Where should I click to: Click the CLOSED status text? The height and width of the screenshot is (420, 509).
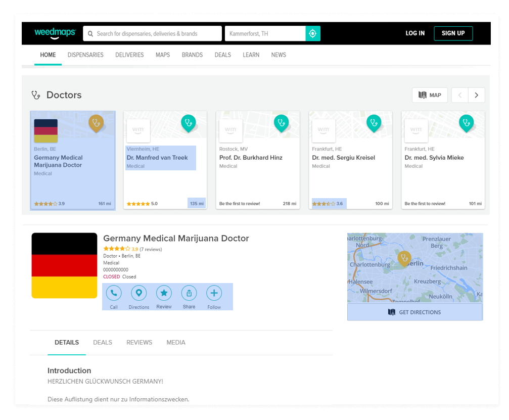[111, 276]
